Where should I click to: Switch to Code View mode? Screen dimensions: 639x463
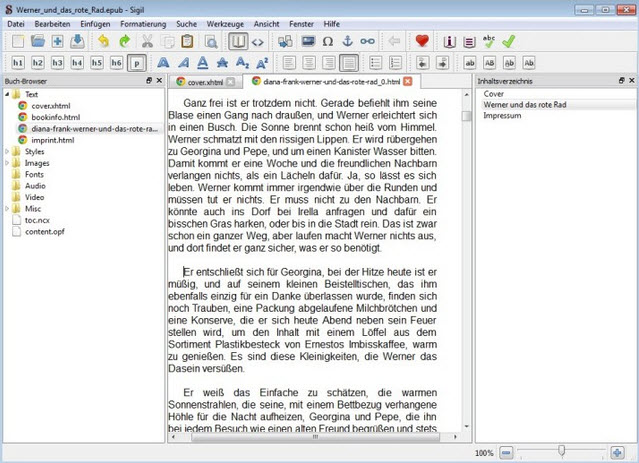[x=258, y=41]
